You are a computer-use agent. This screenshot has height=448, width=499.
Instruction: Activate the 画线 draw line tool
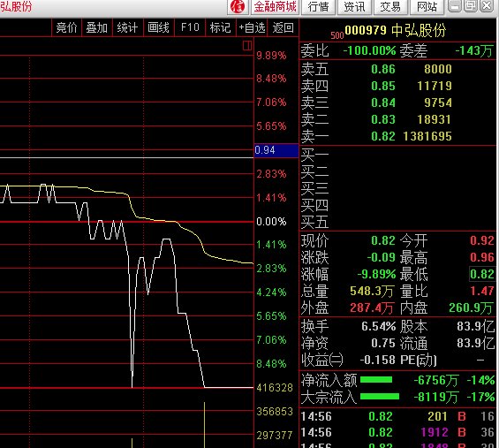pos(158,27)
